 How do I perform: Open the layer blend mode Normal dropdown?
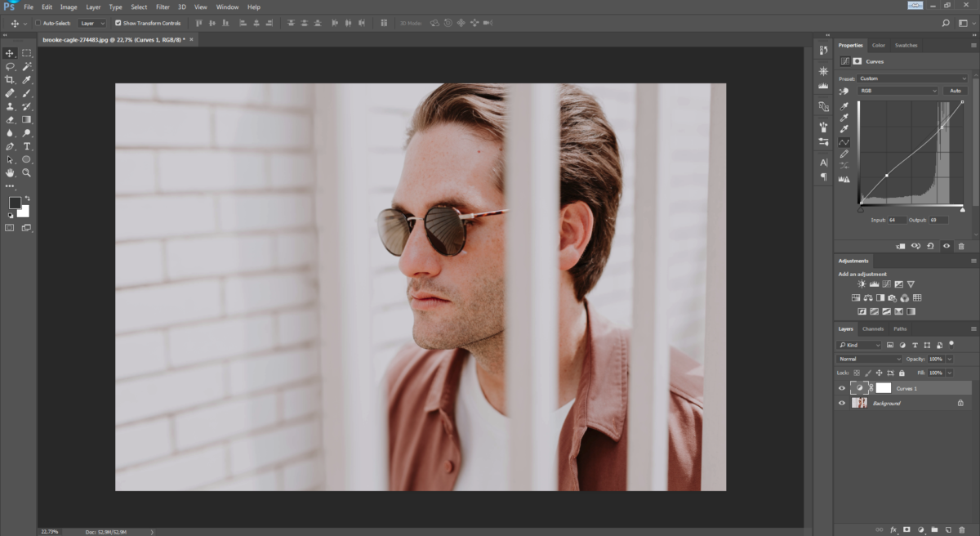[870, 359]
